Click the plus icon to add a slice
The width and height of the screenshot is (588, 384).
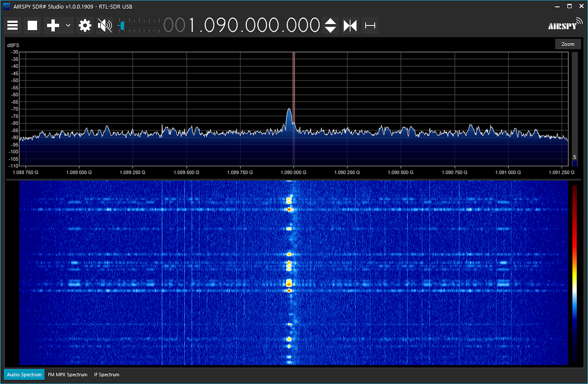(x=53, y=25)
